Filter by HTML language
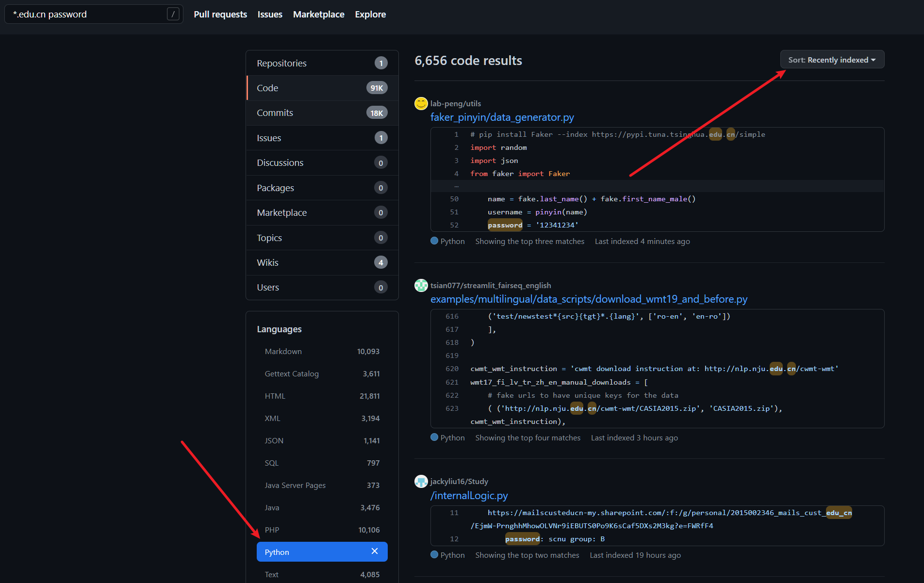This screenshot has width=924, height=583. [322, 396]
